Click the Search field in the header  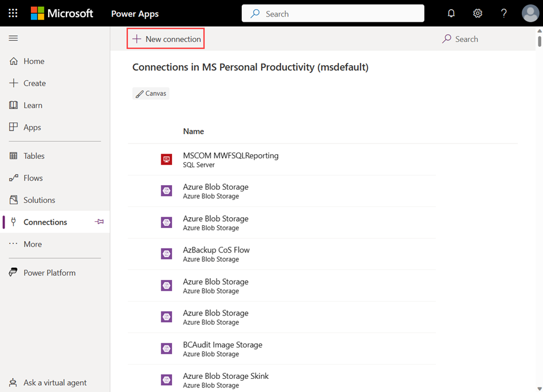coord(333,13)
